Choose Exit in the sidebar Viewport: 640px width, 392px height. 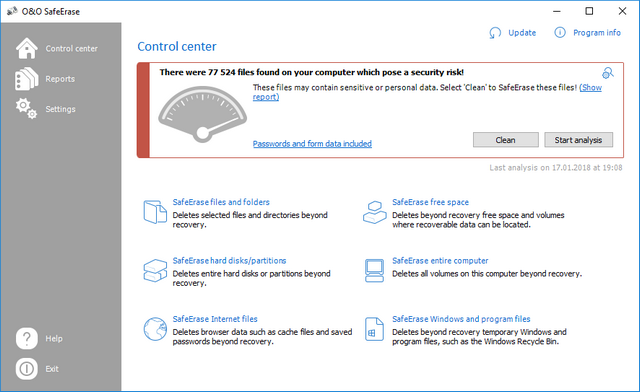pyautogui.click(x=52, y=369)
